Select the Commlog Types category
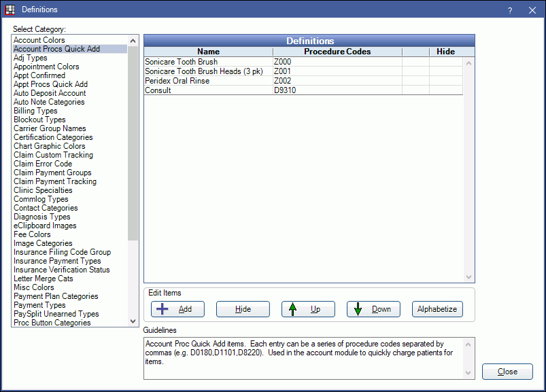Image resolution: width=546 pixels, height=392 pixels. point(69,199)
